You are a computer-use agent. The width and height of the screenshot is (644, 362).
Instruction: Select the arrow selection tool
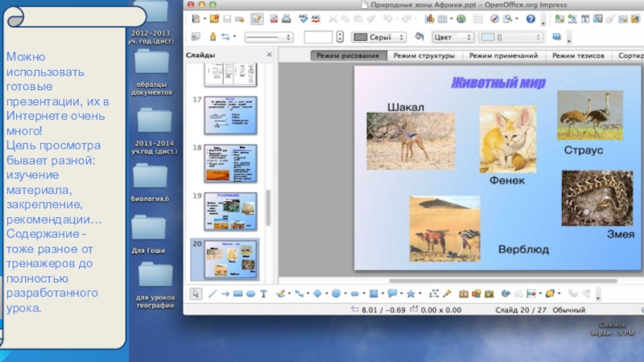195,294
